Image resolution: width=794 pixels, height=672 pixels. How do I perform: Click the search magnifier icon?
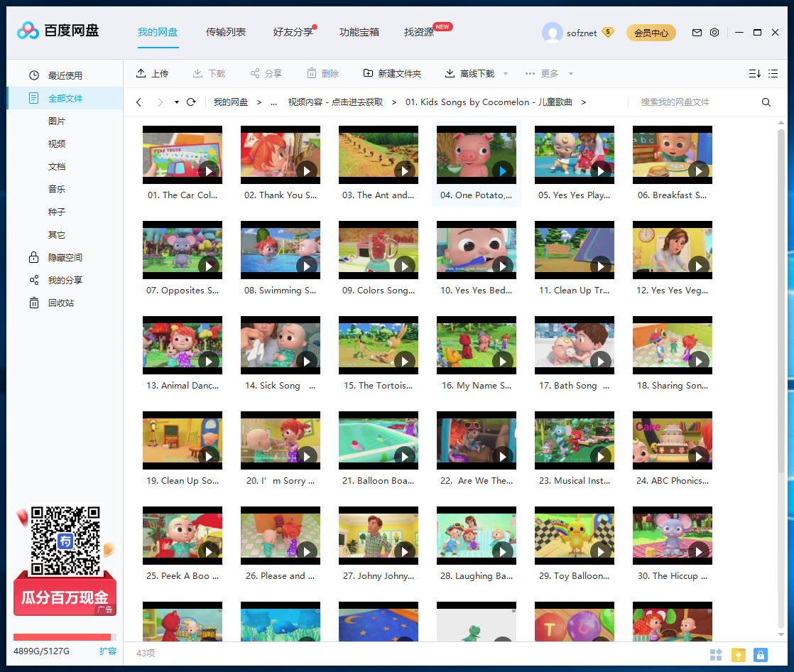pos(766,102)
